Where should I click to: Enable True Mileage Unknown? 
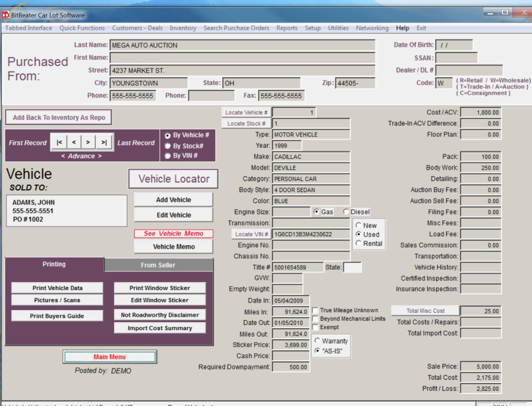click(314, 311)
